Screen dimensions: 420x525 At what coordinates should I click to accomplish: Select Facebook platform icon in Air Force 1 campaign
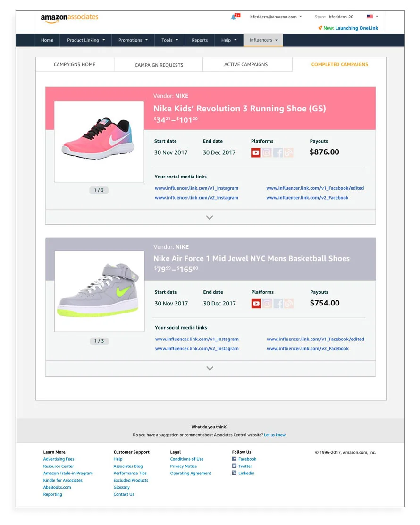coord(278,304)
